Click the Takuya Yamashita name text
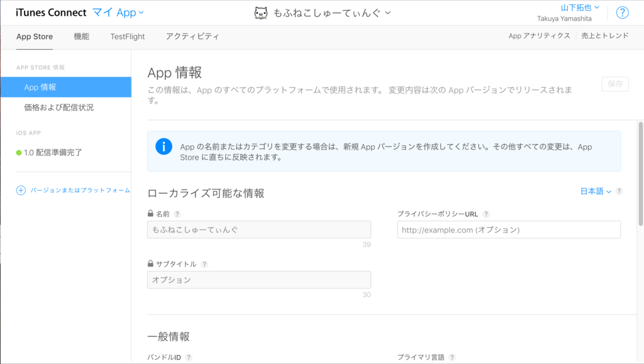 (564, 18)
